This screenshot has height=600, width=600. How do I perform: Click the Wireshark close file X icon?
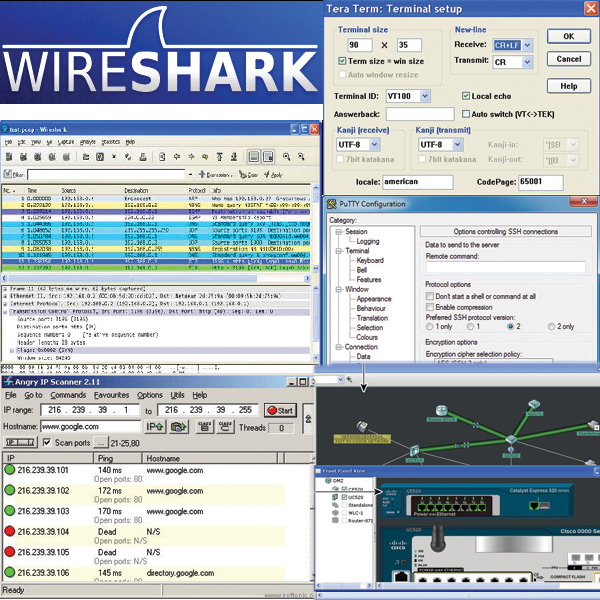[x=114, y=157]
